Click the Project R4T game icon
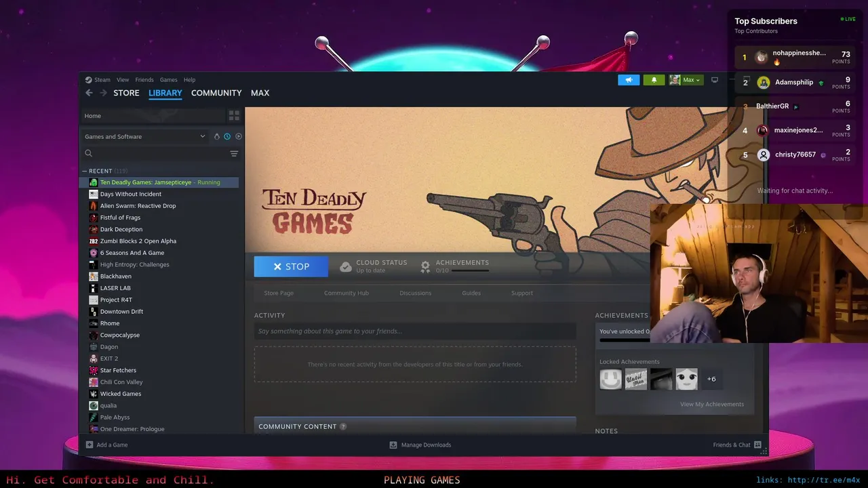This screenshot has height=488, width=868. pyautogui.click(x=94, y=300)
